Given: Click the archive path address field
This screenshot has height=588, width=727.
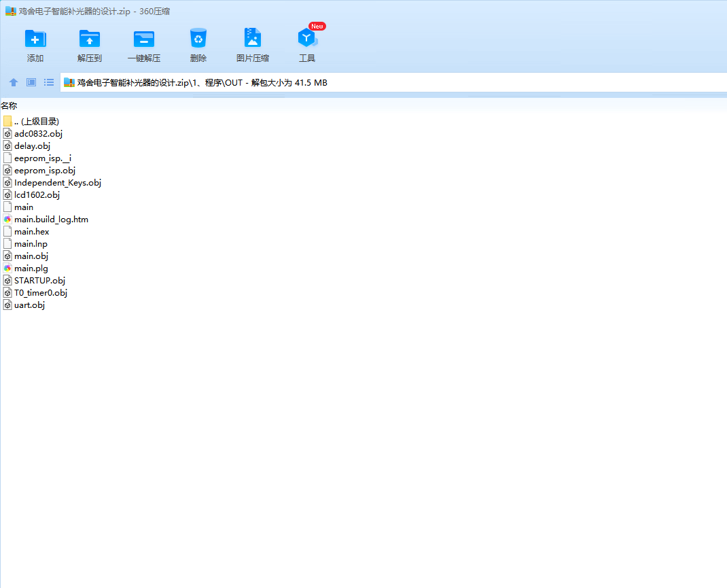Looking at the screenshot, I should coord(393,82).
